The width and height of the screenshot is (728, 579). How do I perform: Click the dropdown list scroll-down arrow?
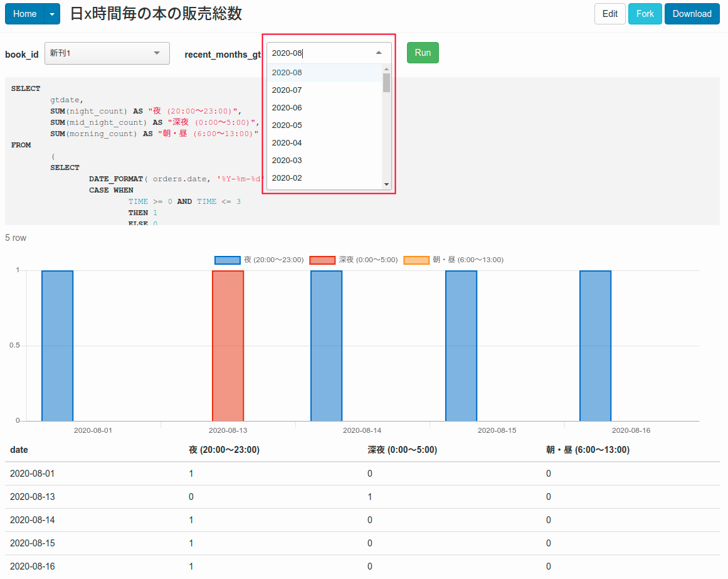387,184
